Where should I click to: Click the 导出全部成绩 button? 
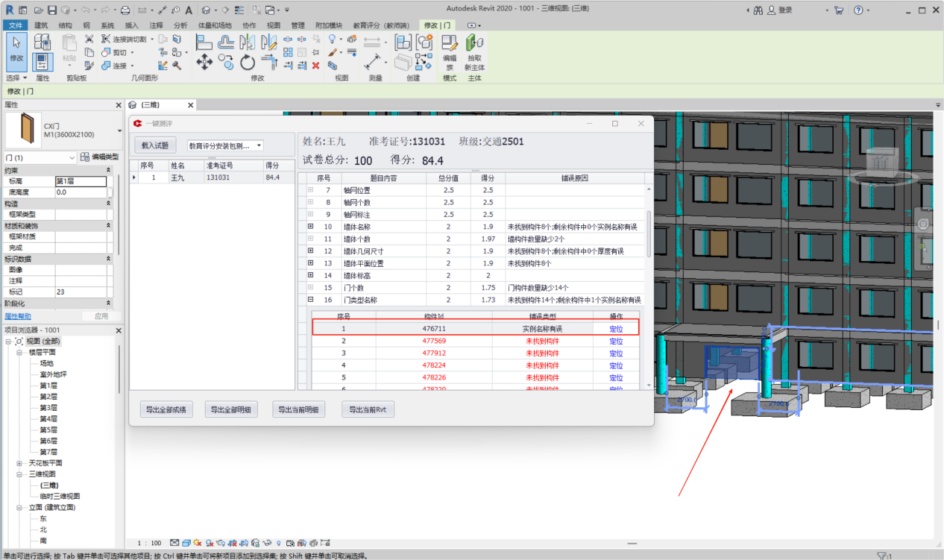point(166,409)
